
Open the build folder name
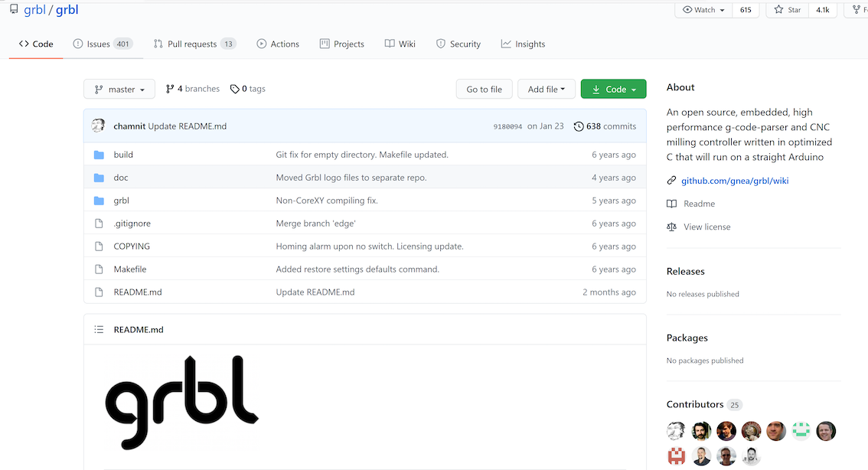(123, 155)
